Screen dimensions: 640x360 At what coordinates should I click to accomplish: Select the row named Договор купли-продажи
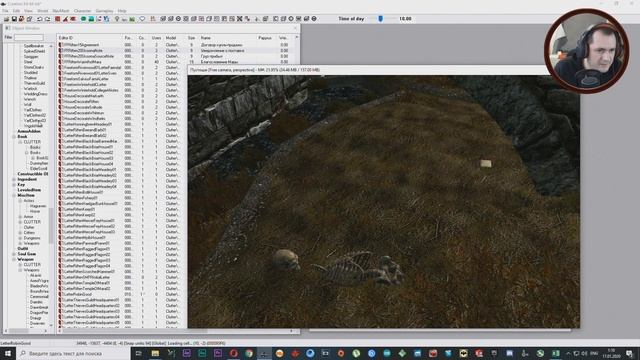click(x=175, y=45)
